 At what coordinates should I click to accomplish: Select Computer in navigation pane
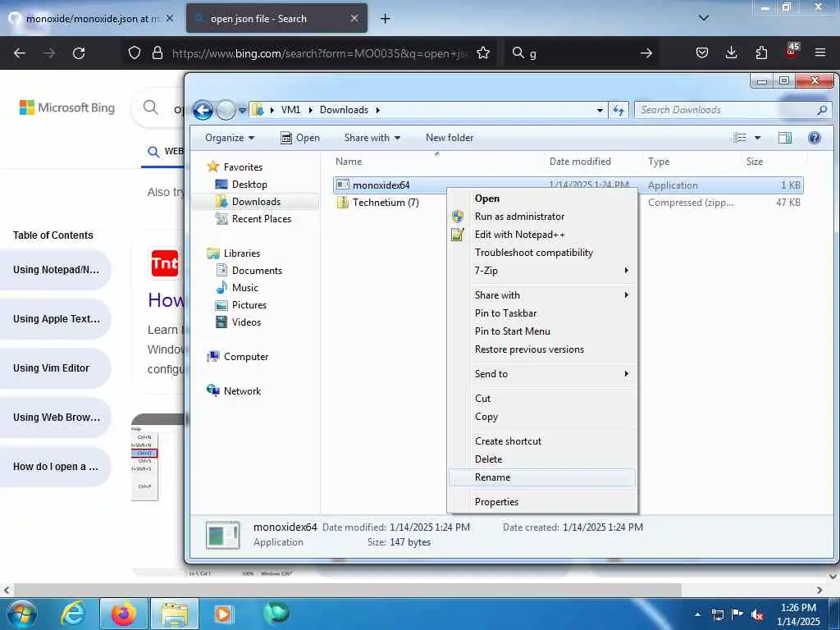tap(246, 356)
